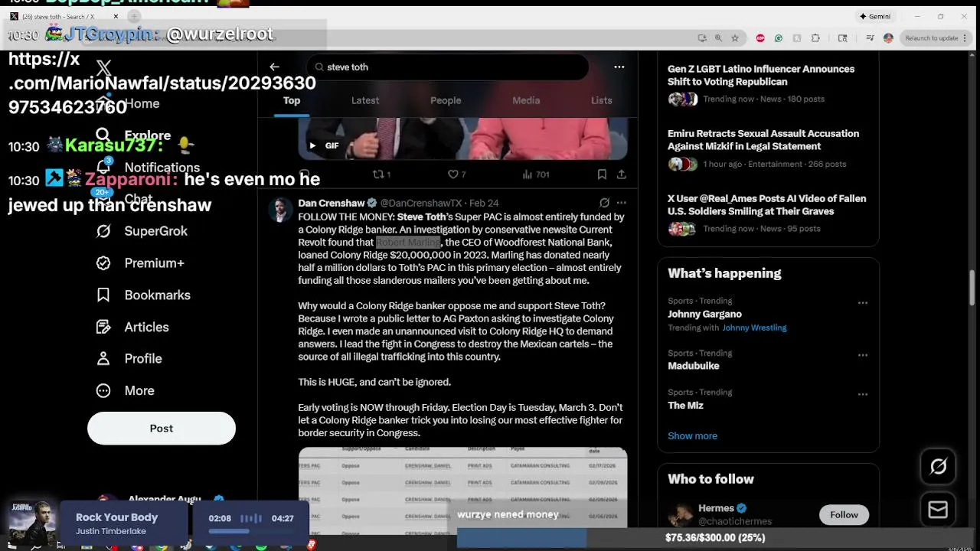Open Show more trends link

click(x=692, y=435)
